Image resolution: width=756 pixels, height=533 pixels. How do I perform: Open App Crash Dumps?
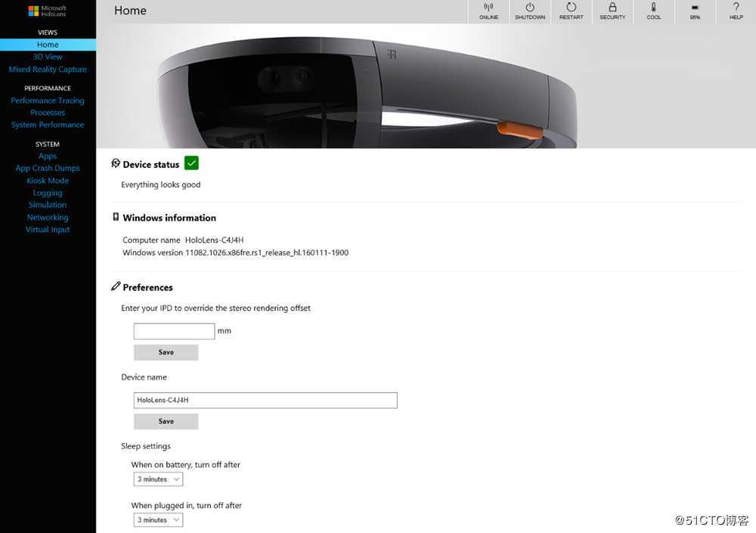tap(48, 169)
